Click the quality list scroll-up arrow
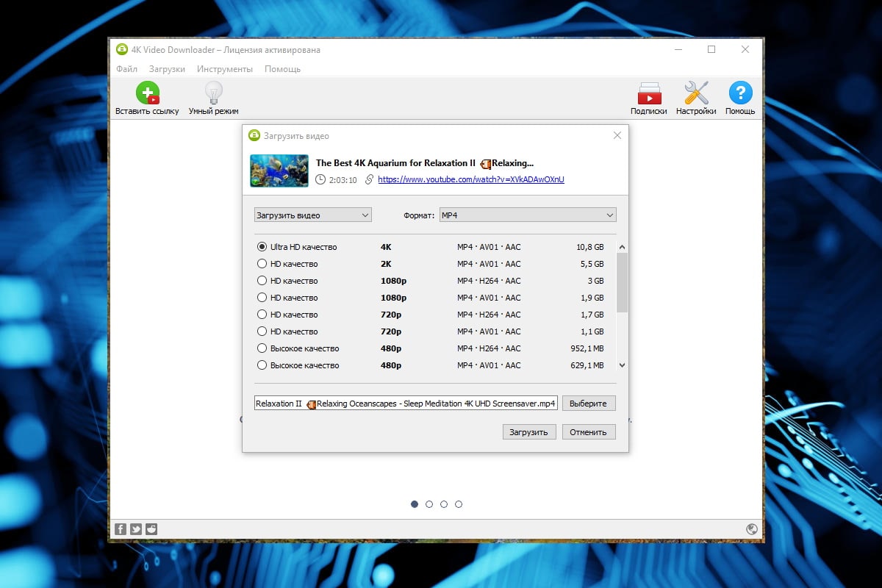 pos(622,248)
